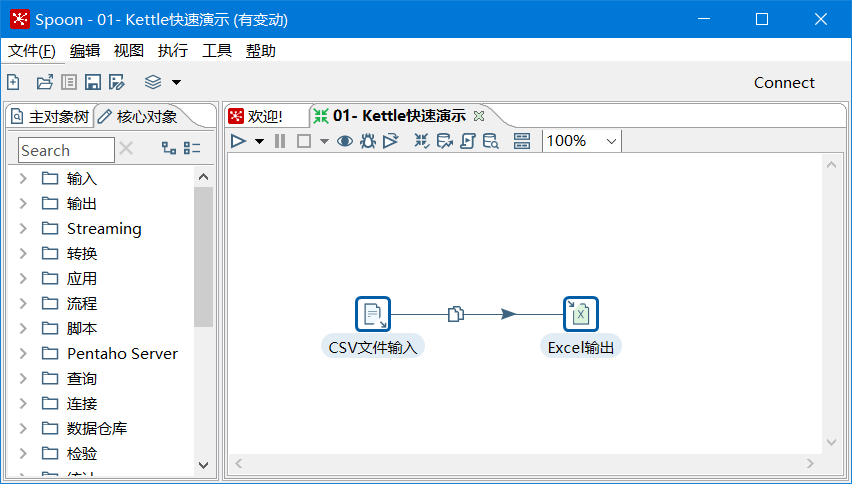
Task: Select the 01- Kettle快速演示 tab
Action: [399, 116]
